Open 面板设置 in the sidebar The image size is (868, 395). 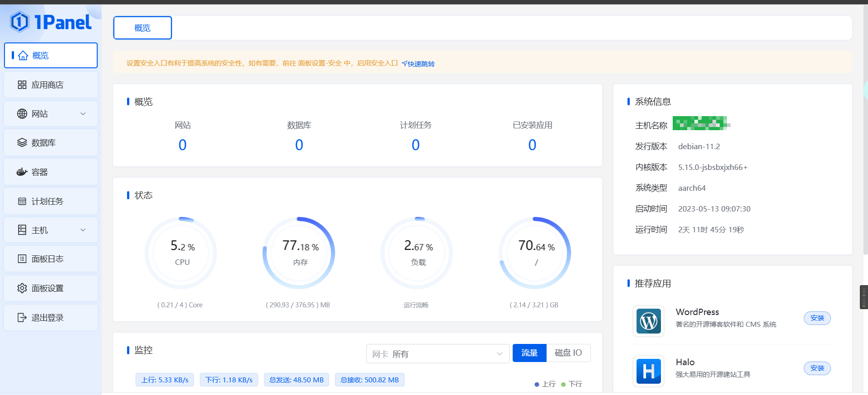[51, 288]
